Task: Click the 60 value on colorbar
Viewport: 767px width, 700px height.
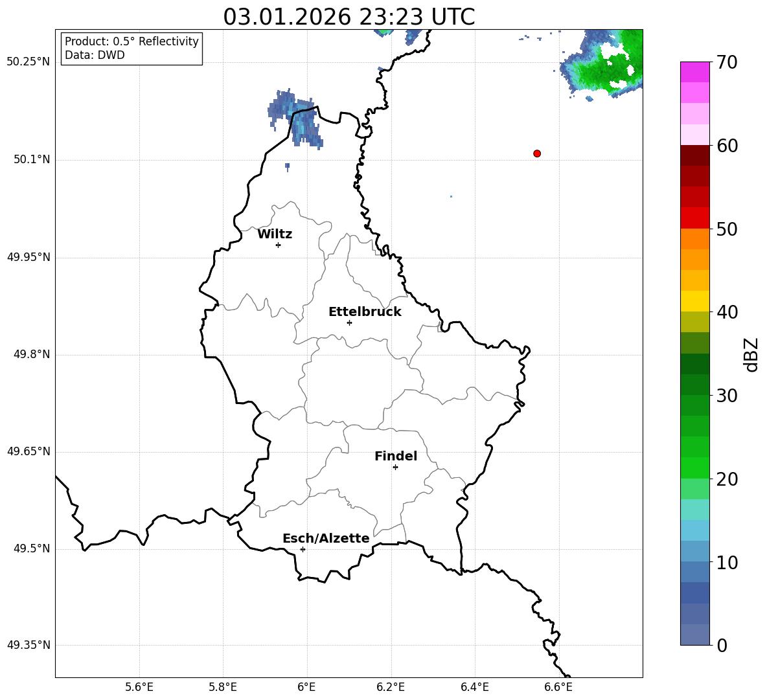Action: (x=727, y=146)
